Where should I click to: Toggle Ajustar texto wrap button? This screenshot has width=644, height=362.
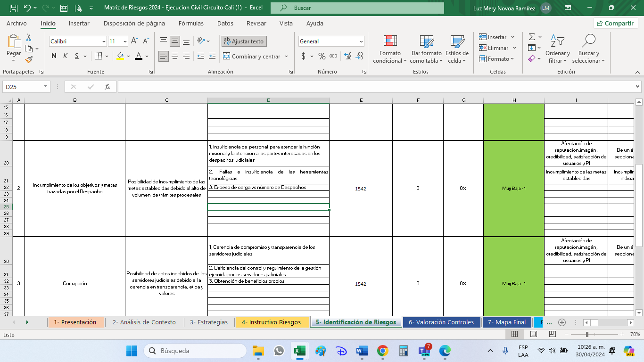[244, 41]
